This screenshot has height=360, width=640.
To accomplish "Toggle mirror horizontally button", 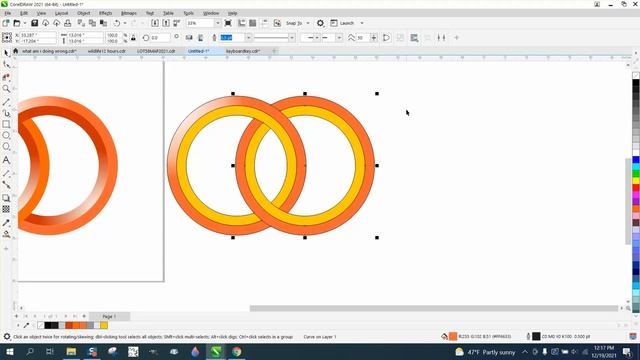I will coord(189,38).
